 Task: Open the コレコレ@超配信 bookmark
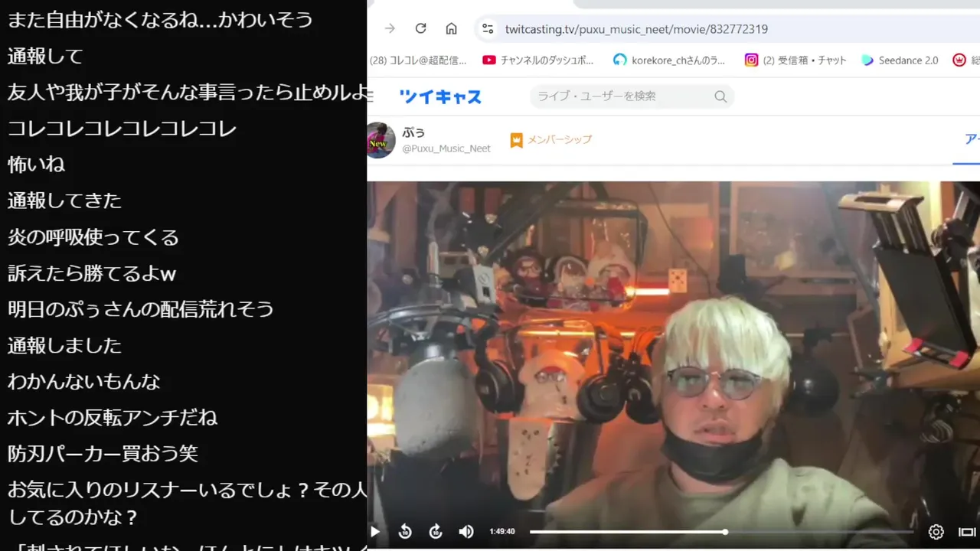[418, 60]
